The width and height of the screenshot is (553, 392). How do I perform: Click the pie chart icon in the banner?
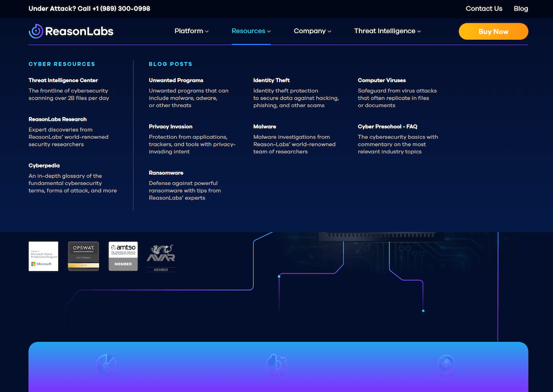click(107, 365)
